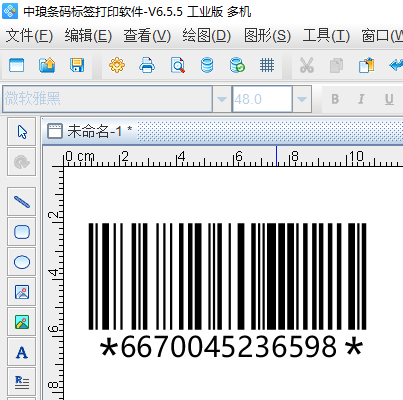Click the paste clipboard icon

[x=367, y=65]
